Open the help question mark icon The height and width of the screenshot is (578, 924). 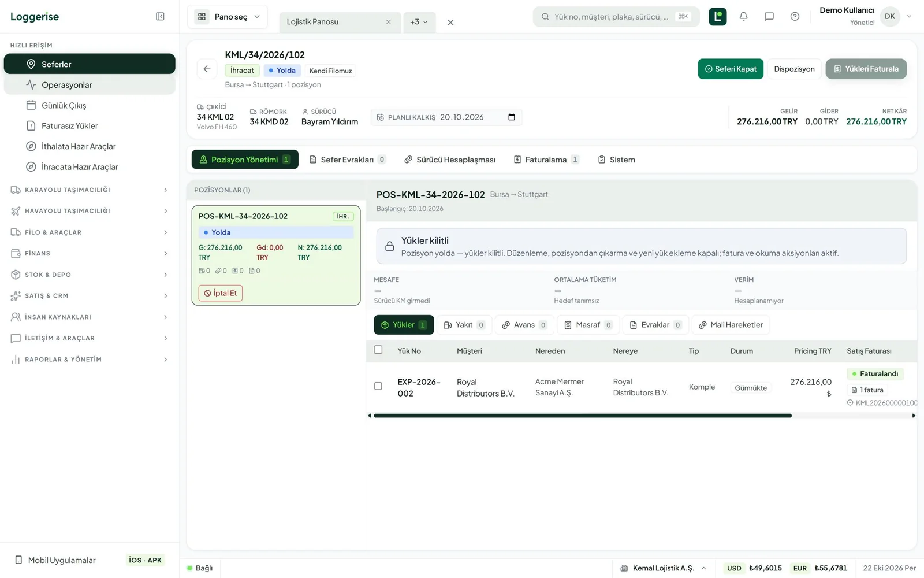pyautogui.click(x=795, y=17)
